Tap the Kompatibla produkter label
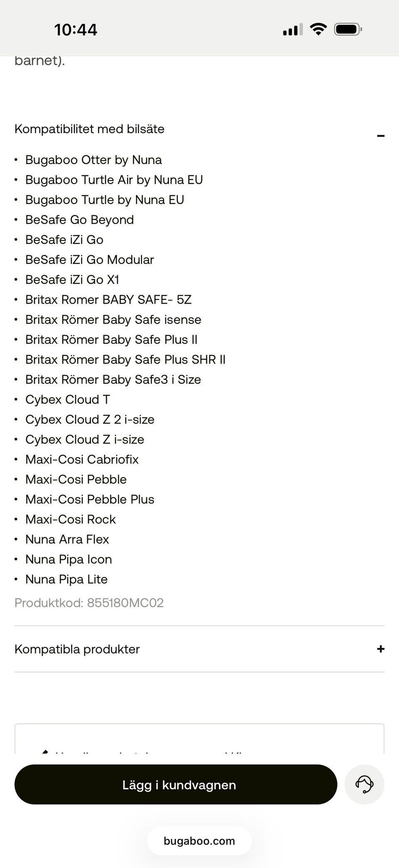Viewport: 399px width, 868px height. [x=77, y=649]
